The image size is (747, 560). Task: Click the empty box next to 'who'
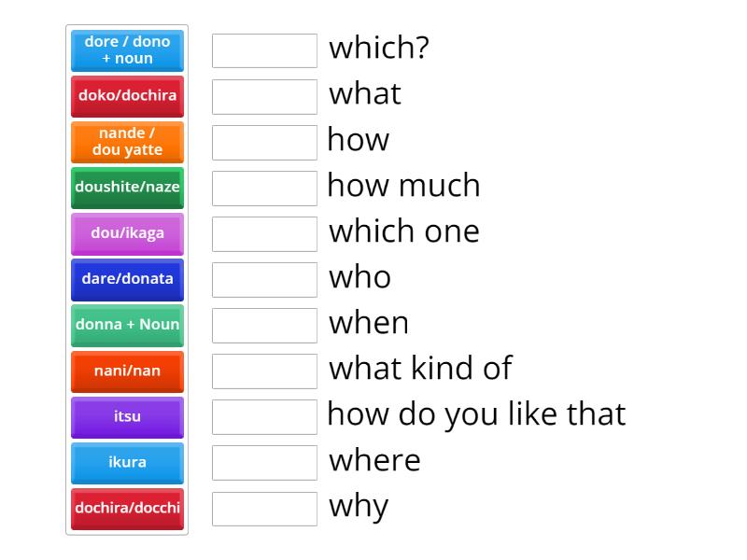264,279
